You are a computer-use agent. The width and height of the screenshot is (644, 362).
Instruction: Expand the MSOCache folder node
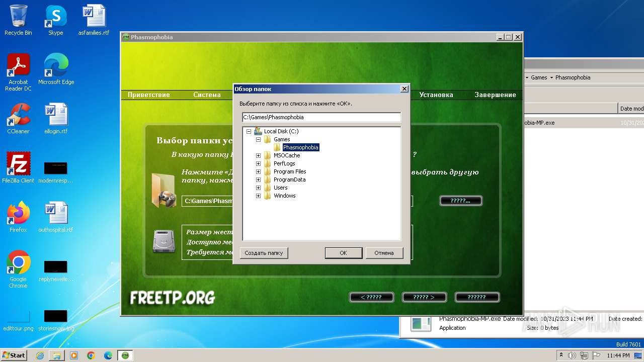[x=258, y=155]
